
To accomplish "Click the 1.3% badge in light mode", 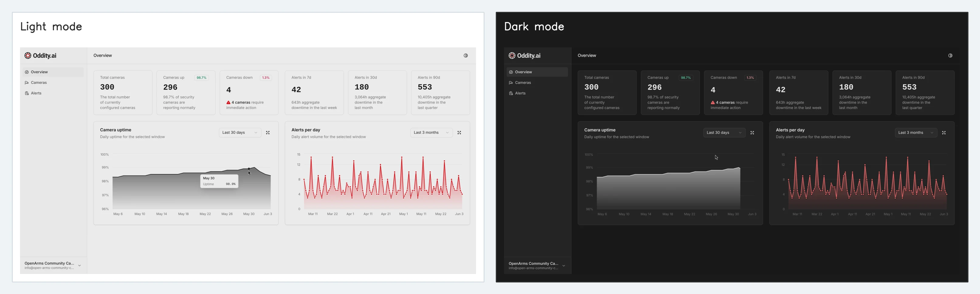I will pyautogui.click(x=266, y=77).
